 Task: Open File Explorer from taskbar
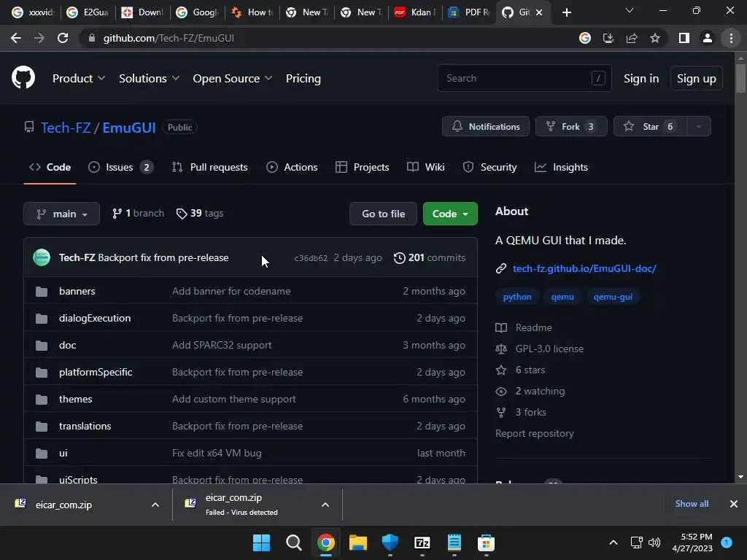click(357, 542)
